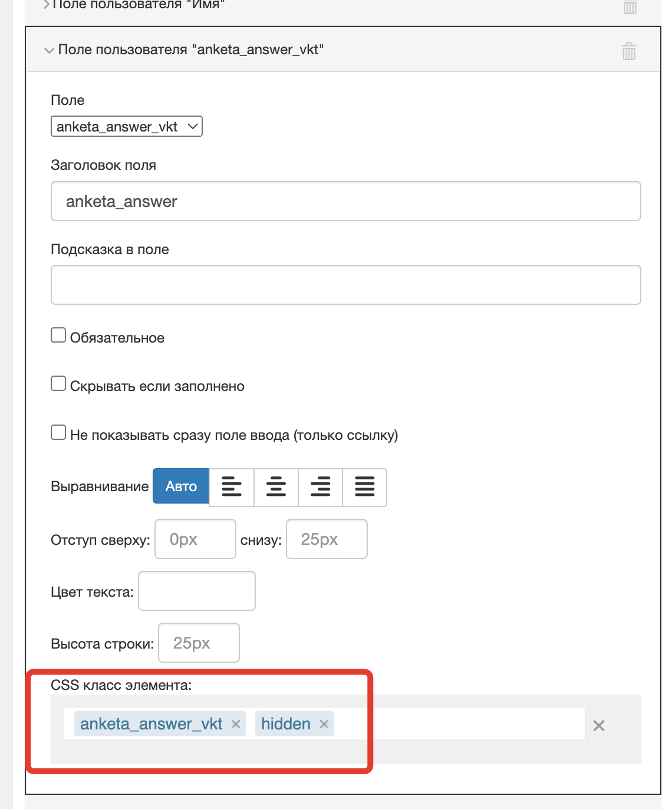Toggle "Скрывать если заполнено" checkbox
672x809 pixels.
coord(58,384)
